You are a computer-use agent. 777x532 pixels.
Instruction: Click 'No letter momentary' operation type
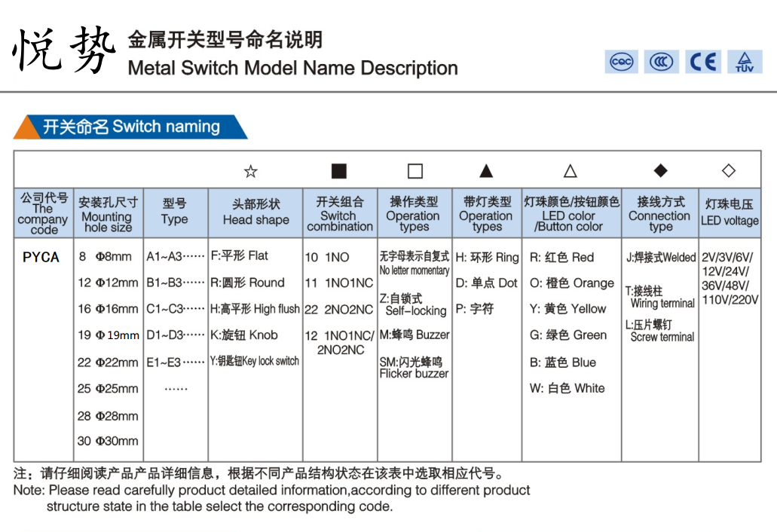click(415, 264)
